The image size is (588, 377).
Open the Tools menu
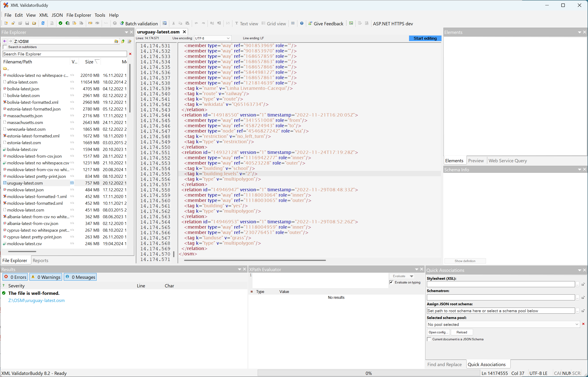coord(100,15)
